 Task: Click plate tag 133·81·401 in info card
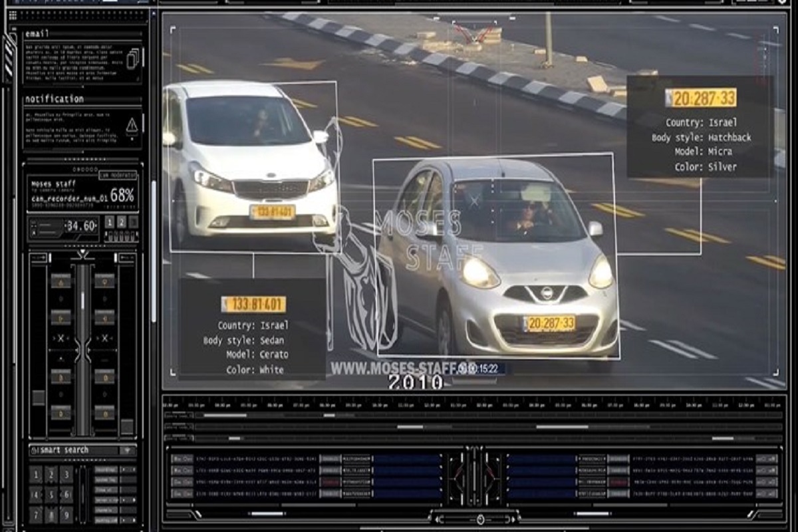tap(253, 305)
